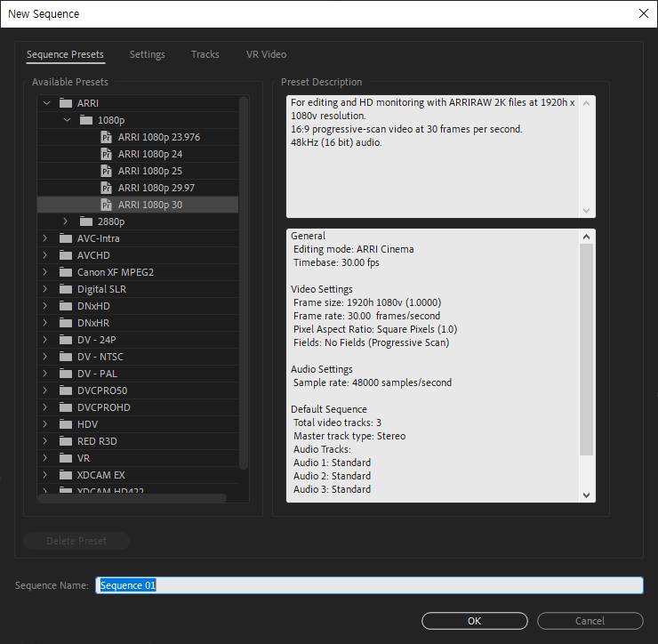Collapse the 1080p subfolder

coord(68,120)
